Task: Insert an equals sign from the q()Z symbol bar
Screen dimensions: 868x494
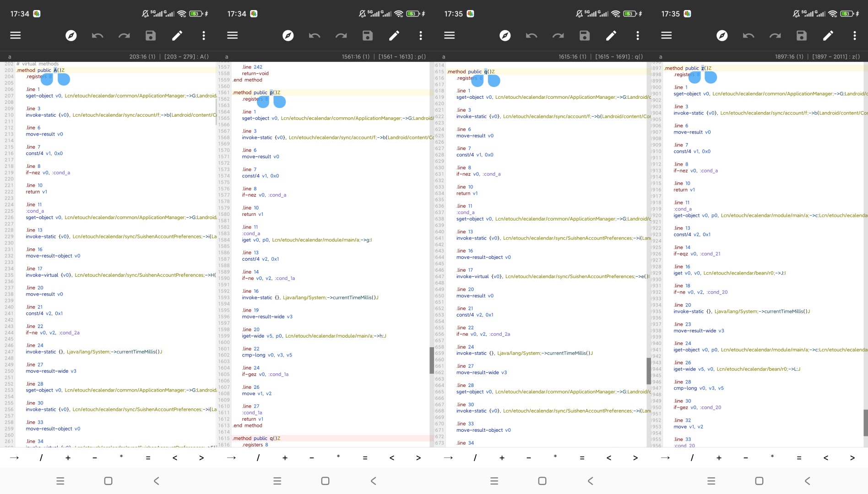Action: (x=582, y=457)
